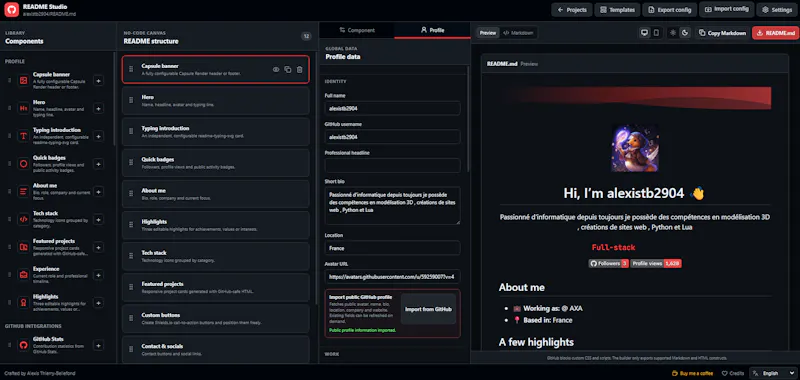Select the About me canvas block

[215, 194]
